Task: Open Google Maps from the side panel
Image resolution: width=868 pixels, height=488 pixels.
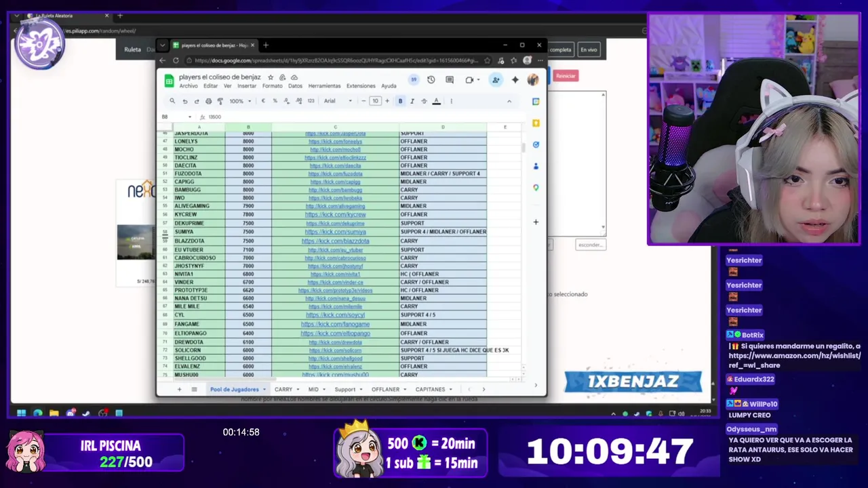Action: (x=536, y=188)
